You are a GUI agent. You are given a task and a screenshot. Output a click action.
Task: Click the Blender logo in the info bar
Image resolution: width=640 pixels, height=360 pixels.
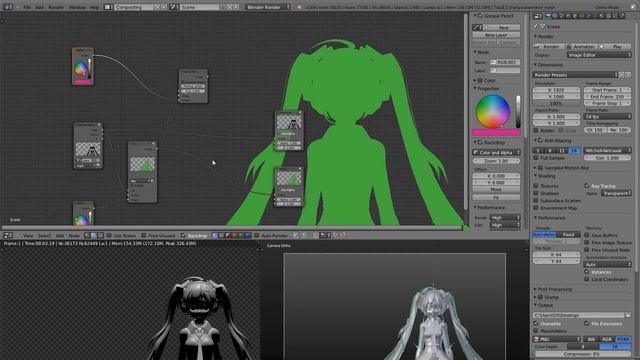point(299,7)
